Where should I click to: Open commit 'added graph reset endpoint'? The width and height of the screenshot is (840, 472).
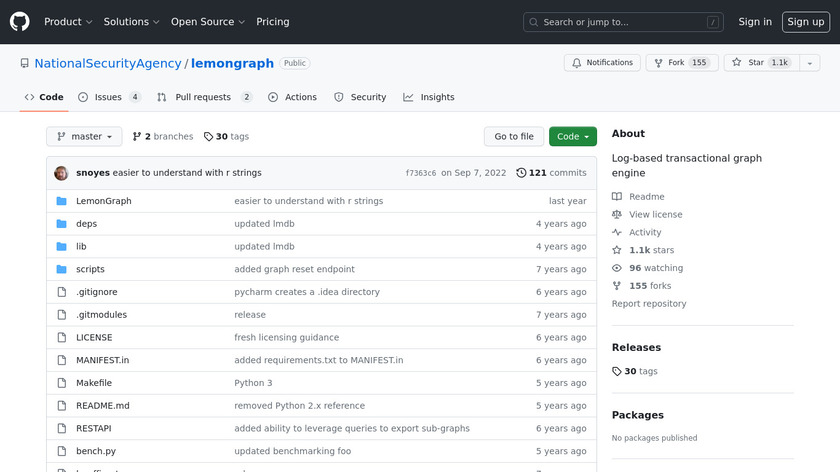[294, 269]
